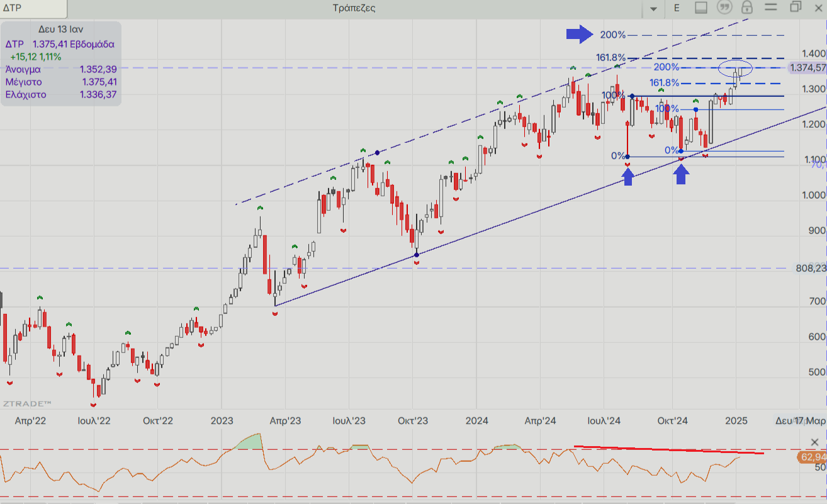Click the restore window icon

click(x=796, y=7)
